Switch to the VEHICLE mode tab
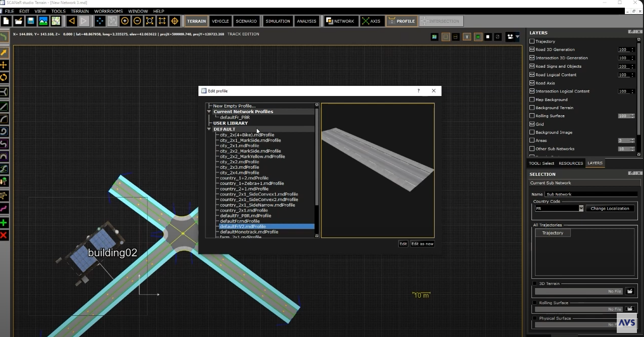 click(x=221, y=21)
